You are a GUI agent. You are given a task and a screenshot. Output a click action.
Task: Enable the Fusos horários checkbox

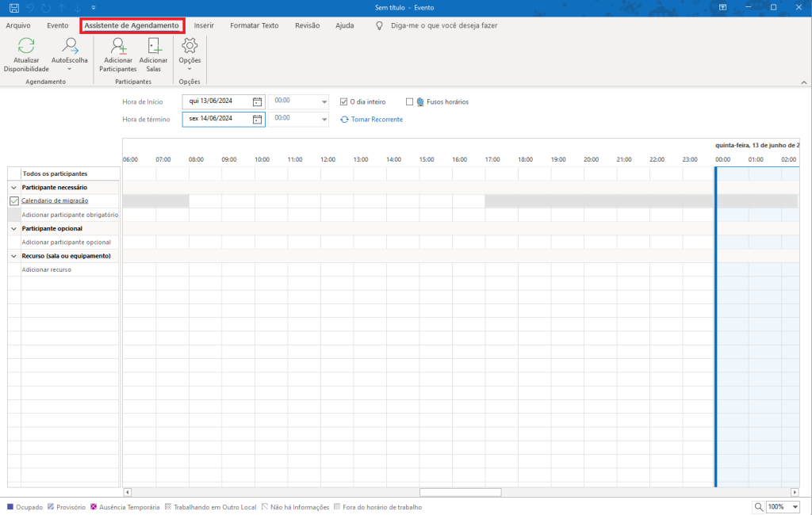coord(410,101)
